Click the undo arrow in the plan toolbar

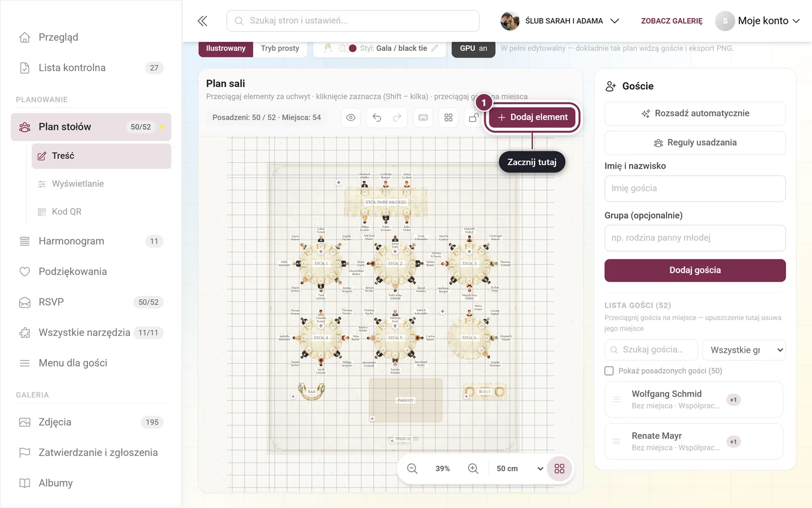coord(377,117)
